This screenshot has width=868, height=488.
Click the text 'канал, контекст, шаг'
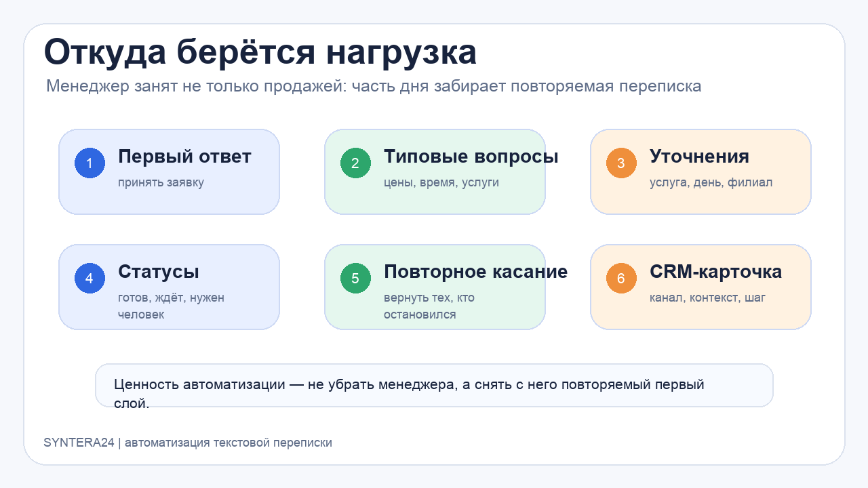(x=707, y=298)
